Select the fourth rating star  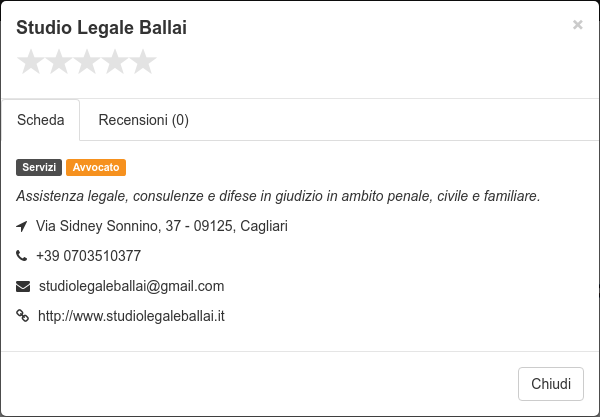pos(115,62)
